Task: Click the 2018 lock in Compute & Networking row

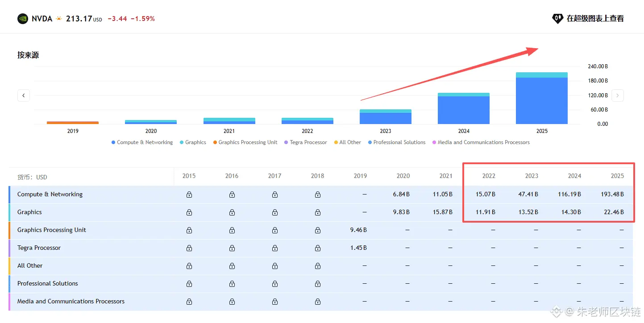Action: [318, 195]
